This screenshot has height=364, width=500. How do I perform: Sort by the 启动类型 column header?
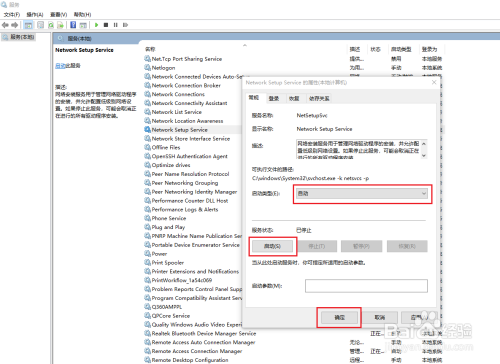[401, 49]
